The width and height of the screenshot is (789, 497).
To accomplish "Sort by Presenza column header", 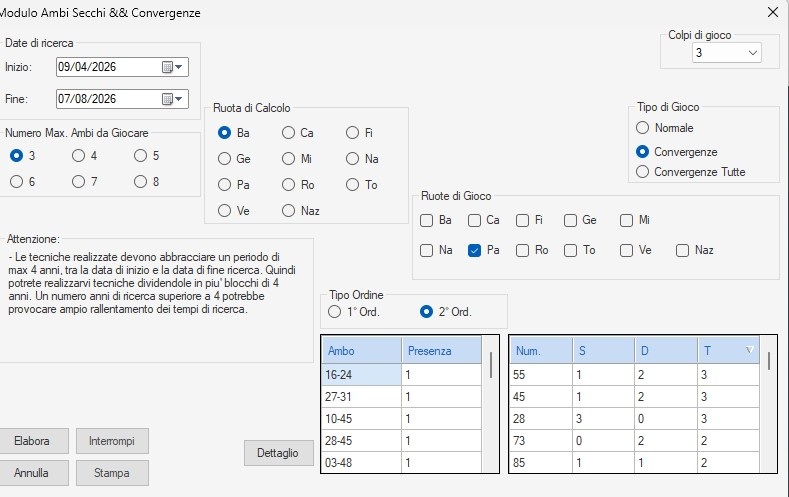I will [x=441, y=351].
